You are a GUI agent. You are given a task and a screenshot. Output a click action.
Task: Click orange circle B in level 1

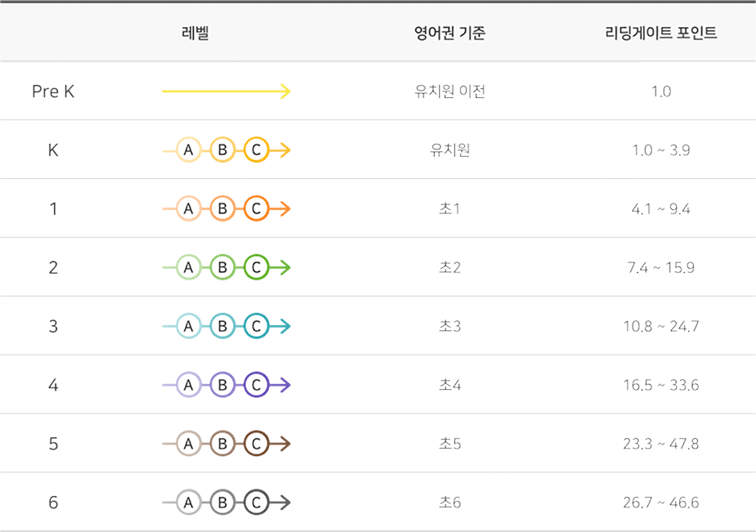point(222,208)
